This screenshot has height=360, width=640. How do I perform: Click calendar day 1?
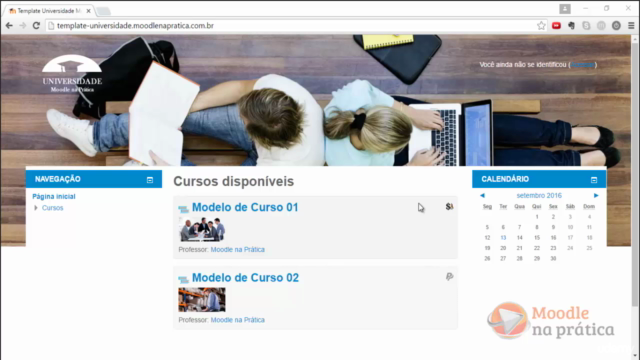point(537,217)
